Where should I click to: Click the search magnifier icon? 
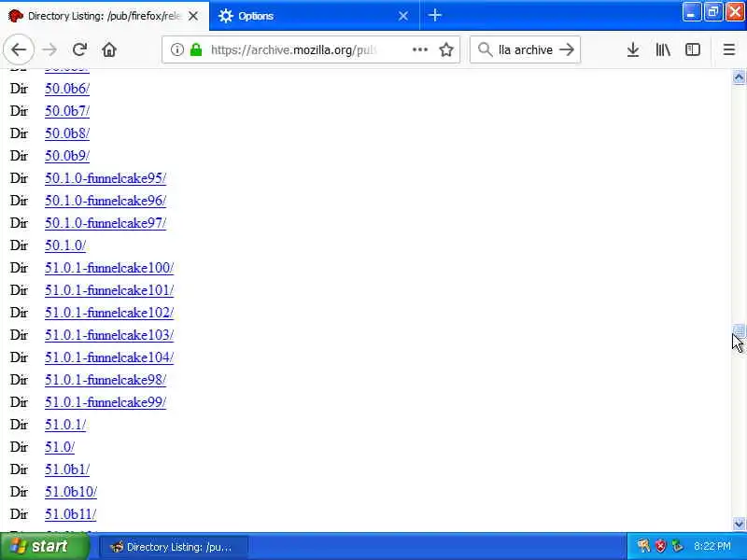tap(485, 49)
